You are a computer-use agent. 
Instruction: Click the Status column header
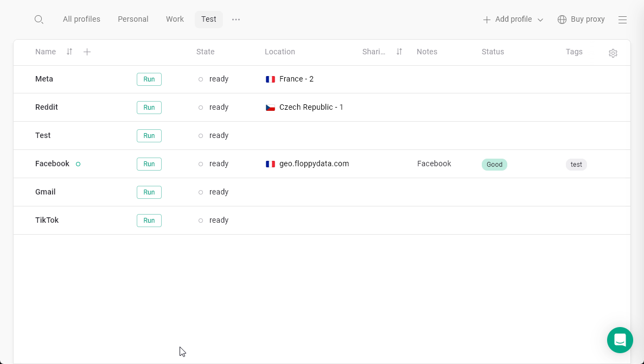[x=493, y=52]
